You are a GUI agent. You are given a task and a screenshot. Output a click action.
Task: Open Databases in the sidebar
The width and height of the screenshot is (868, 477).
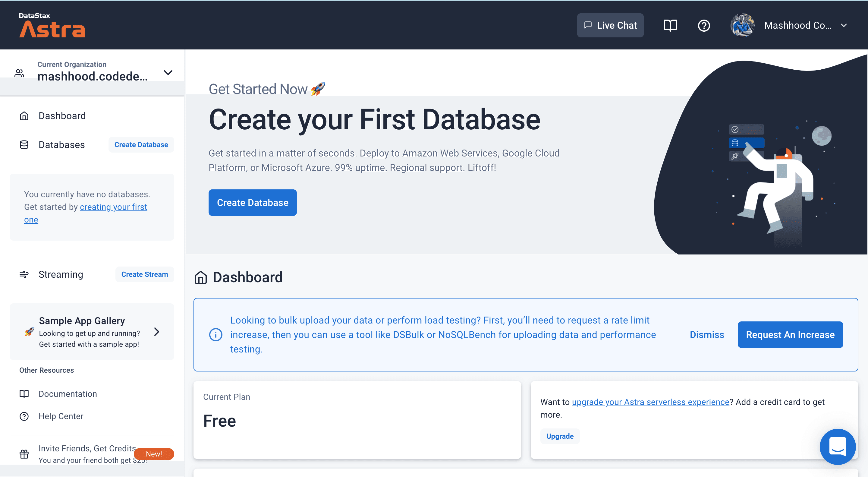point(62,145)
